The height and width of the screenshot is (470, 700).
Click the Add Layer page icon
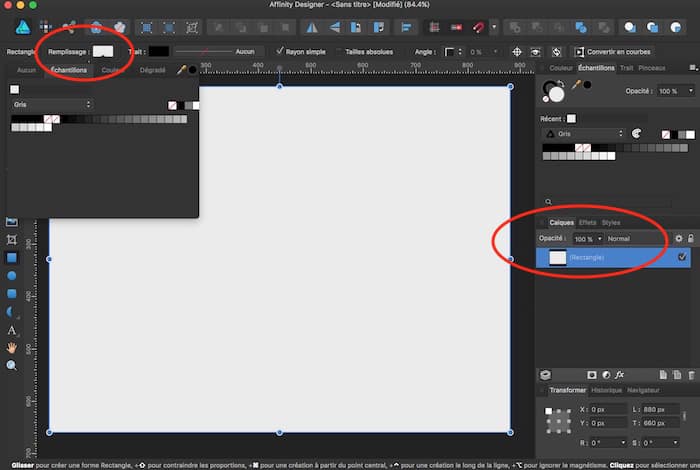663,375
